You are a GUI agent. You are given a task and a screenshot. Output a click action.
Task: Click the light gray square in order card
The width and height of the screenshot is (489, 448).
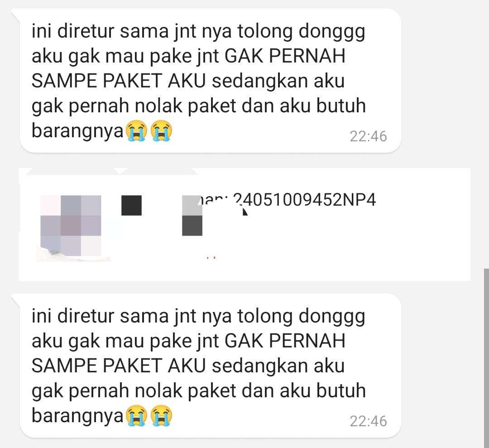pos(192,205)
